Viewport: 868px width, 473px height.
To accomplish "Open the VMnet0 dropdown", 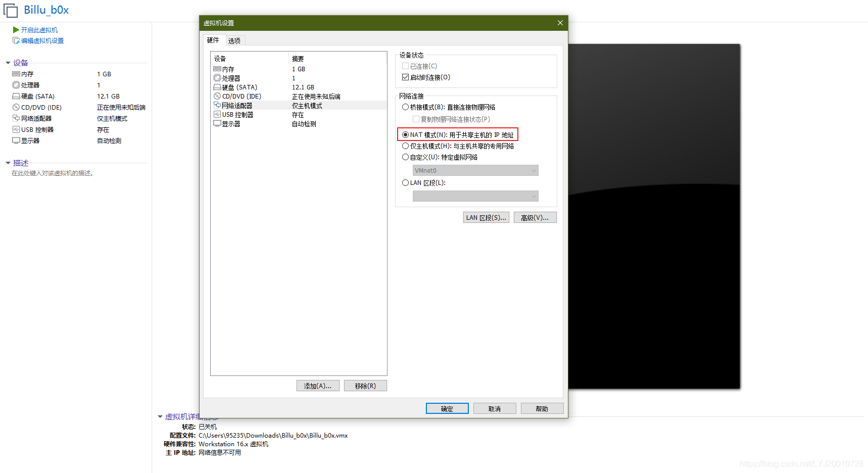I will pyautogui.click(x=475, y=171).
